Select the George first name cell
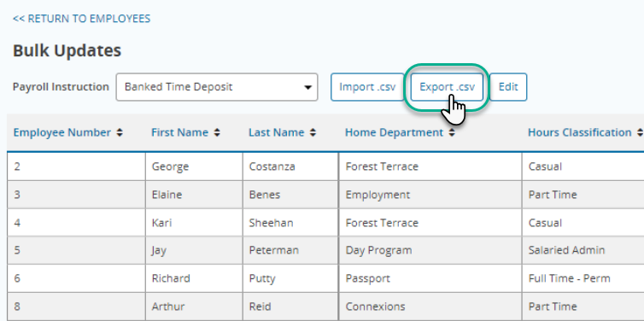This screenshot has width=644, height=321. coord(194,166)
